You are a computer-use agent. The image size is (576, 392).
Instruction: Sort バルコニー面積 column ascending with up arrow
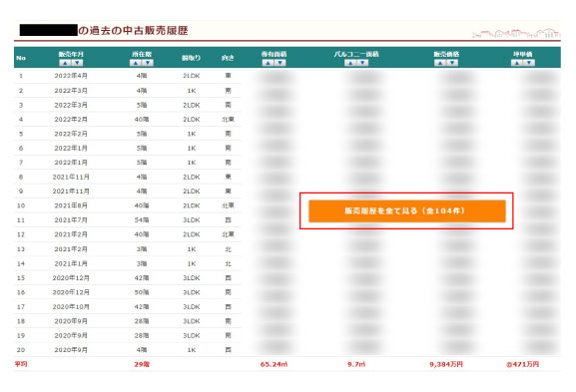tap(350, 63)
